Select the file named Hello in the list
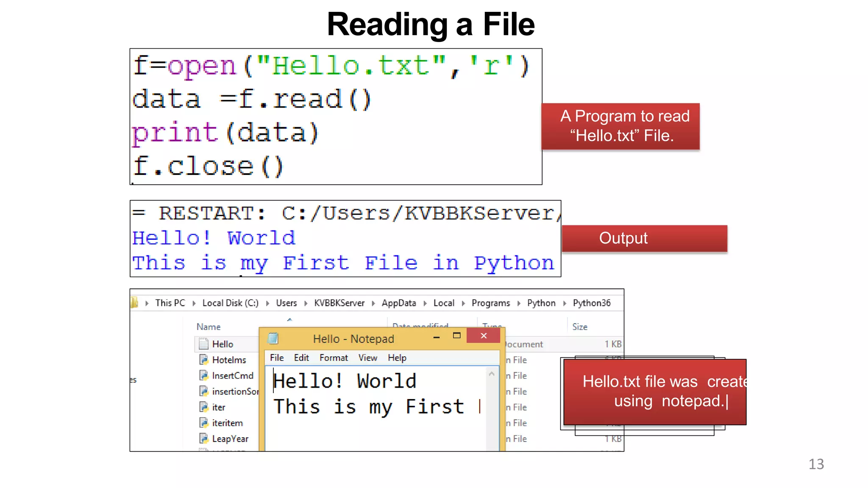The height and width of the screenshot is (488, 868). [x=223, y=344]
